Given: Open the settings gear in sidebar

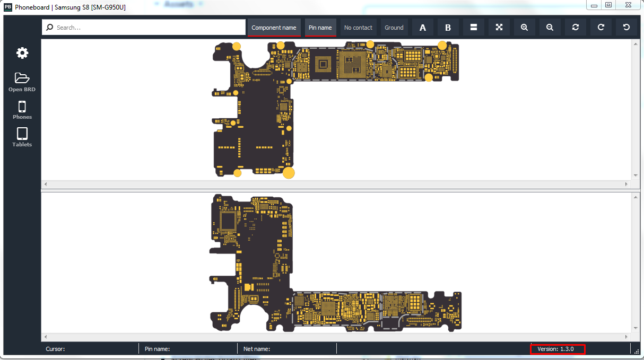Looking at the screenshot, I should click(x=22, y=53).
